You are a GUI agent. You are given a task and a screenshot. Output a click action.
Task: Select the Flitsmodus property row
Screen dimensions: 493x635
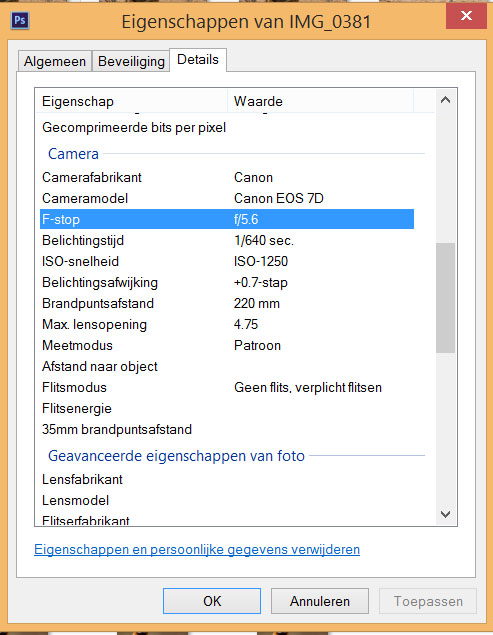pos(227,388)
